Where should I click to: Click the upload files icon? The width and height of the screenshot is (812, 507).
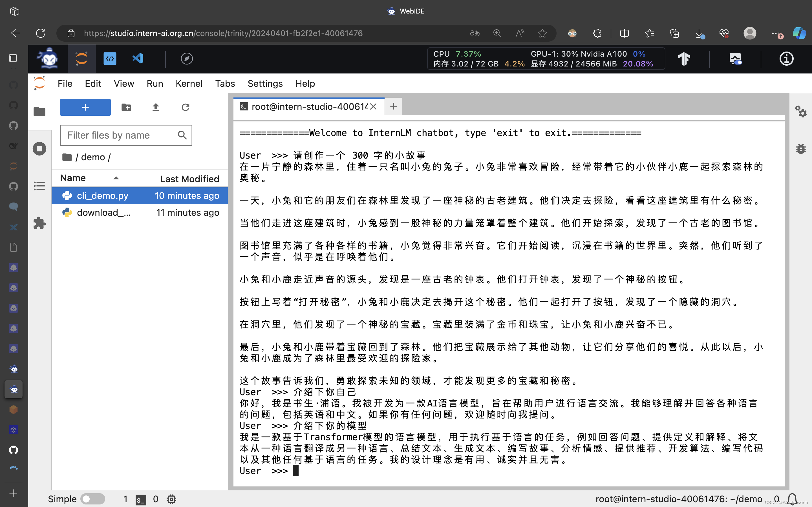[156, 107]
